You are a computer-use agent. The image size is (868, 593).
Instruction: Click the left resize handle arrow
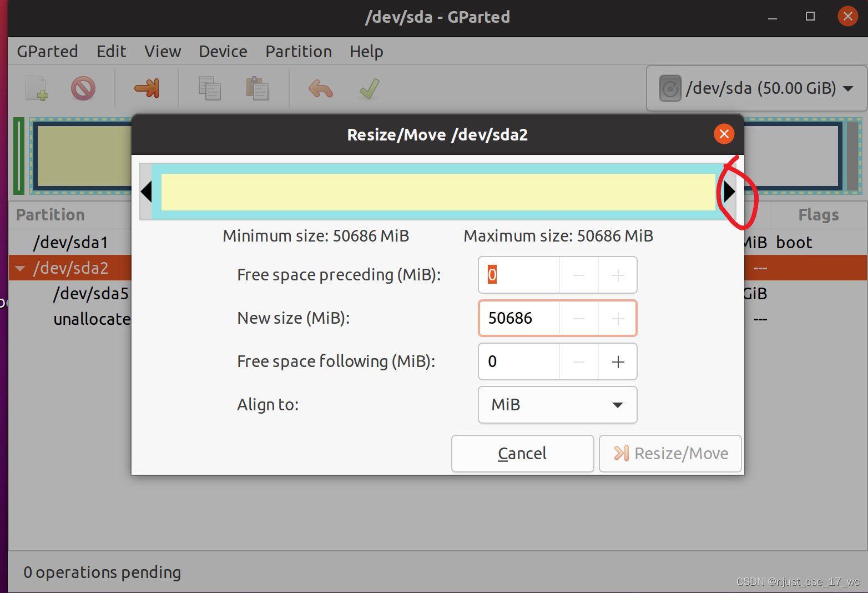146,192
